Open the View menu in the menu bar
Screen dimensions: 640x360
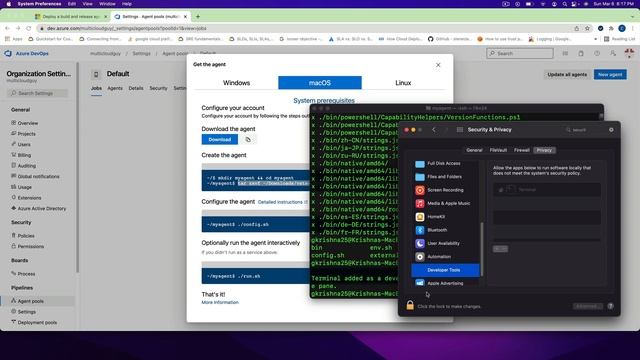87,4
